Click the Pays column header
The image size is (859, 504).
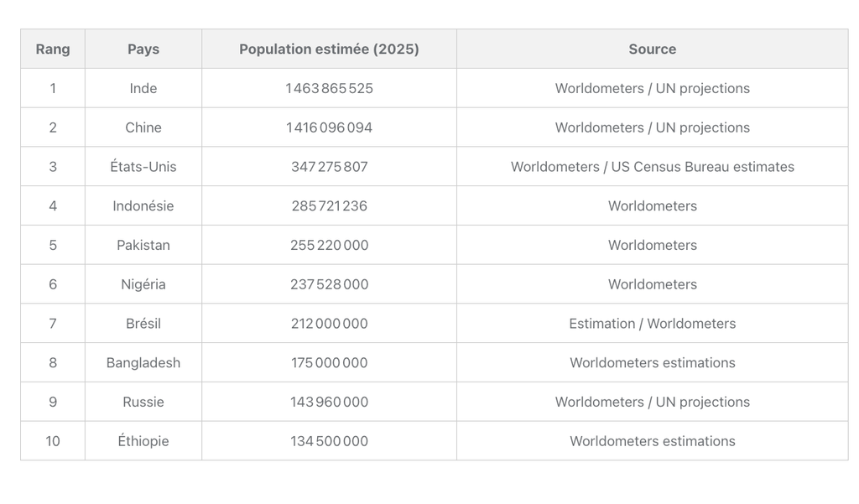pos(143,49)
